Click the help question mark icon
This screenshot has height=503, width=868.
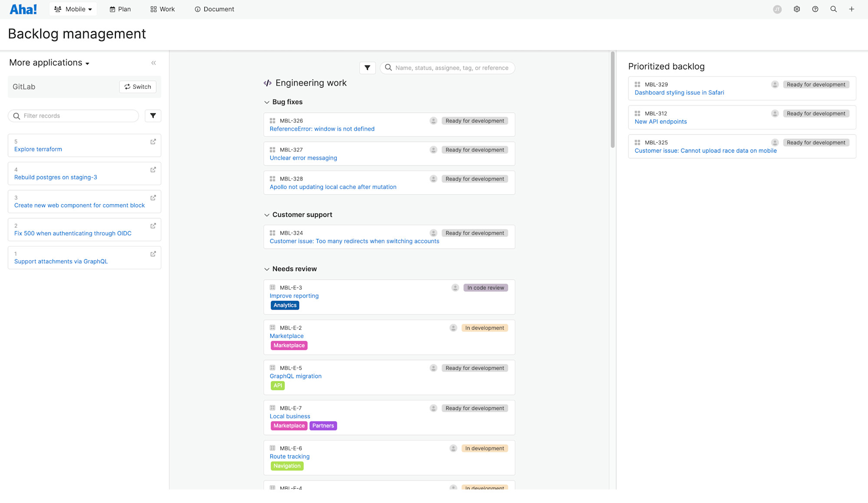815,9
